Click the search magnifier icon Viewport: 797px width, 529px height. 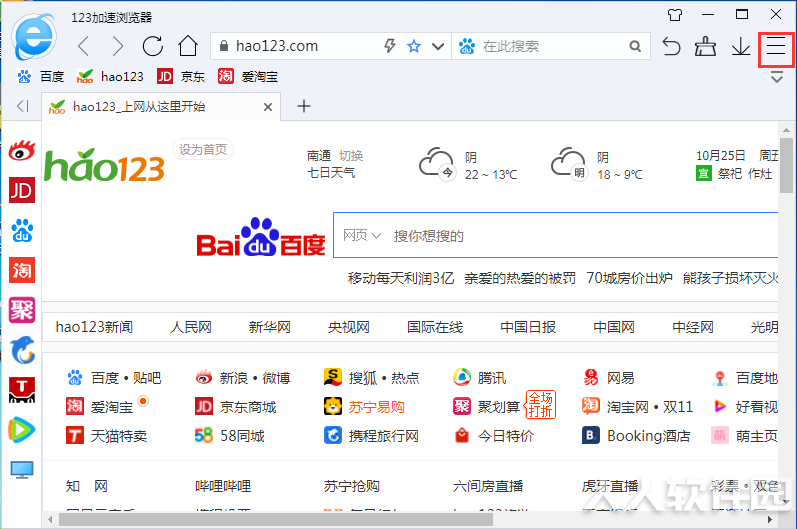coord(635,47)
